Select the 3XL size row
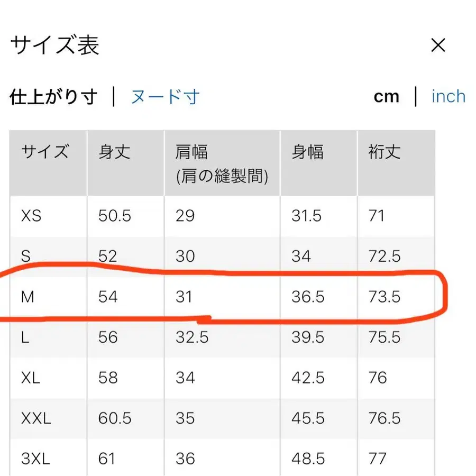 coord(33,458)
